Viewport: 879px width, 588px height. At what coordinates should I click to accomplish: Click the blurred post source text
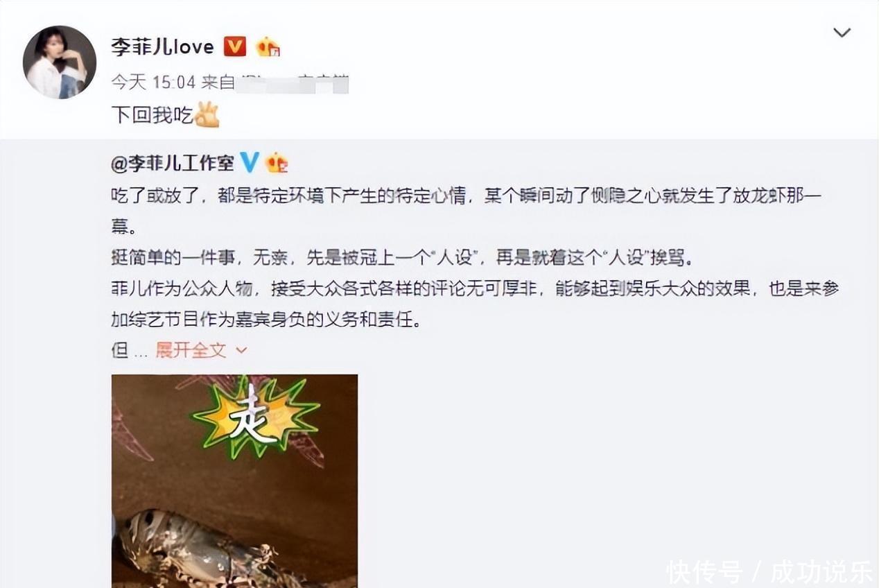292,83
